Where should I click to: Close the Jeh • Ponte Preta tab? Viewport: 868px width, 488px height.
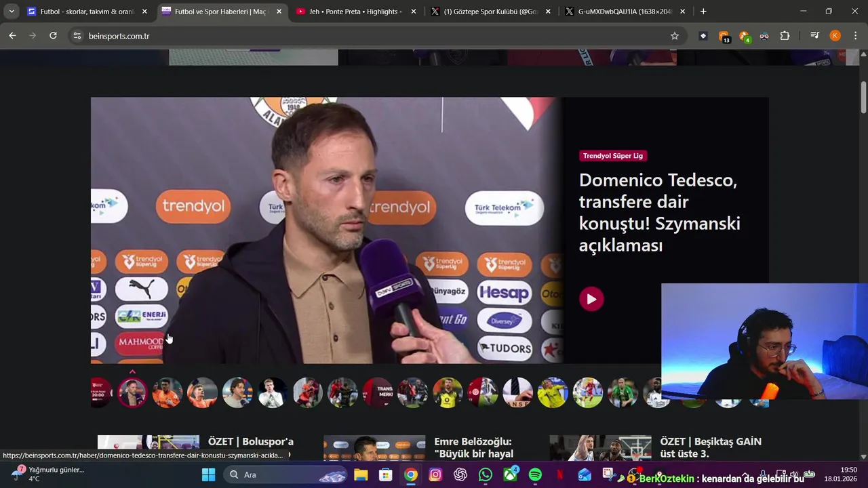pyautogui.click(x=414, y=12)
